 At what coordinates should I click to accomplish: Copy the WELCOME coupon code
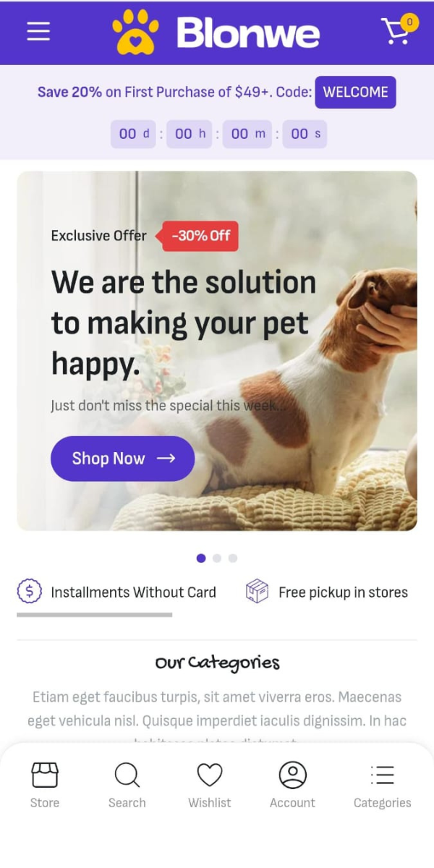355,92
